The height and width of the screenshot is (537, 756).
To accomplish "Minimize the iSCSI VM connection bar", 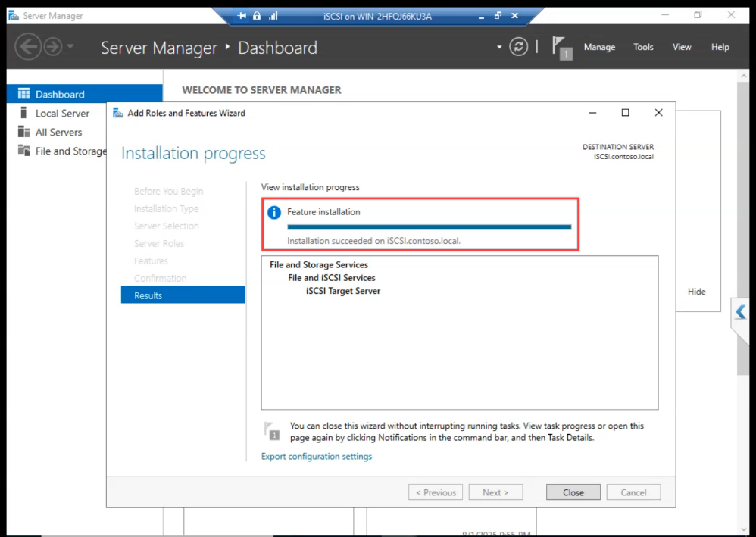I will [481, 17].
